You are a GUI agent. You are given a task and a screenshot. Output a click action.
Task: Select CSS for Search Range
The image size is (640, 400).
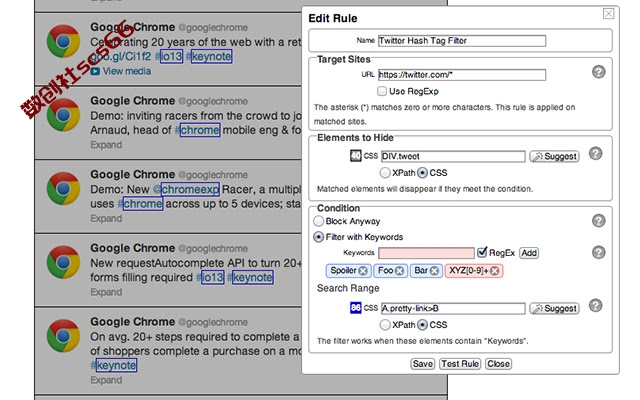coord(422,324)
